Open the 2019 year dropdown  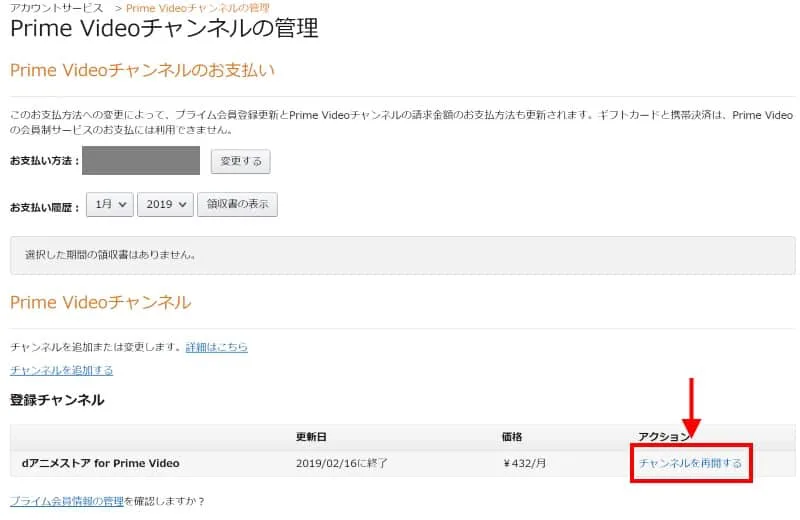[165, 204]
